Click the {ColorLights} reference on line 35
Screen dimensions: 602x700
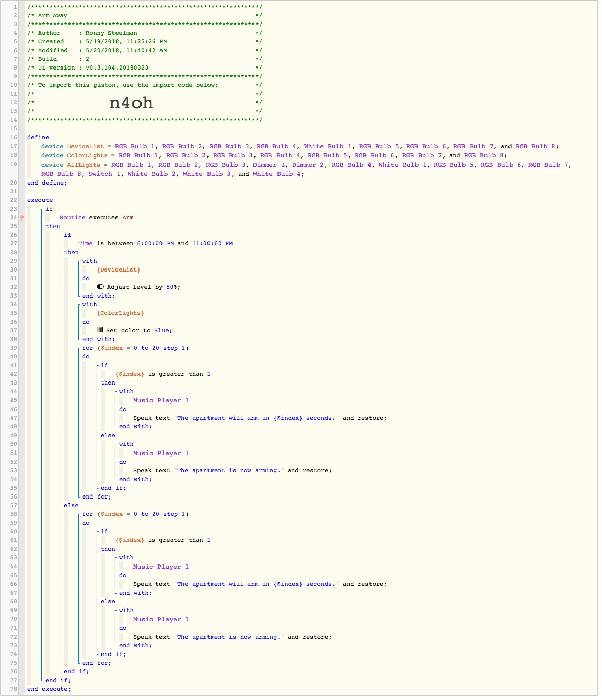[121, 313]
